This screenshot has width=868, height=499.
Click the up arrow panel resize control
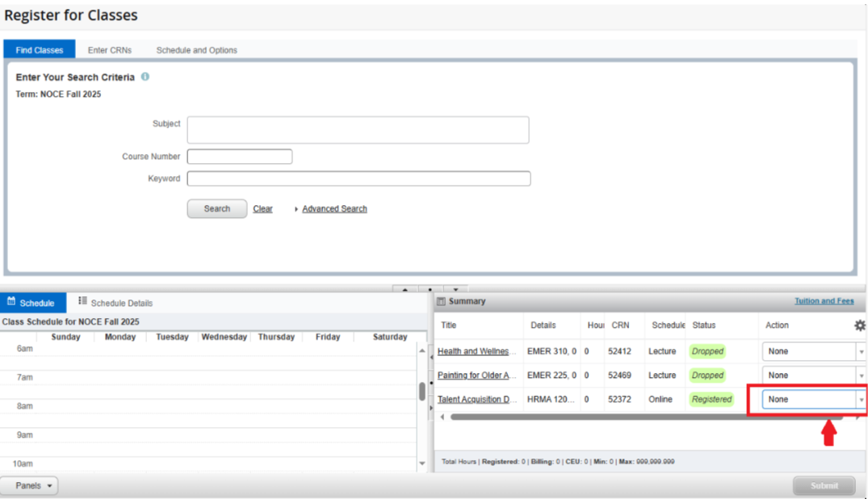coord(404,289)
